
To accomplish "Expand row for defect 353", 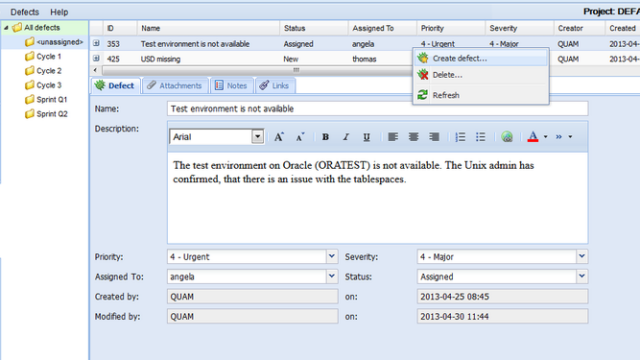I will [x=96, y=43].
